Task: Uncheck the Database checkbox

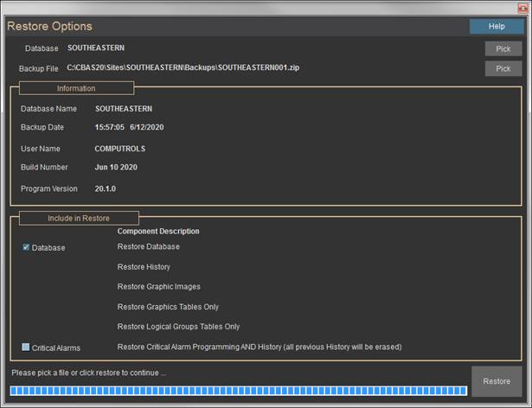Action: (26, 247)
